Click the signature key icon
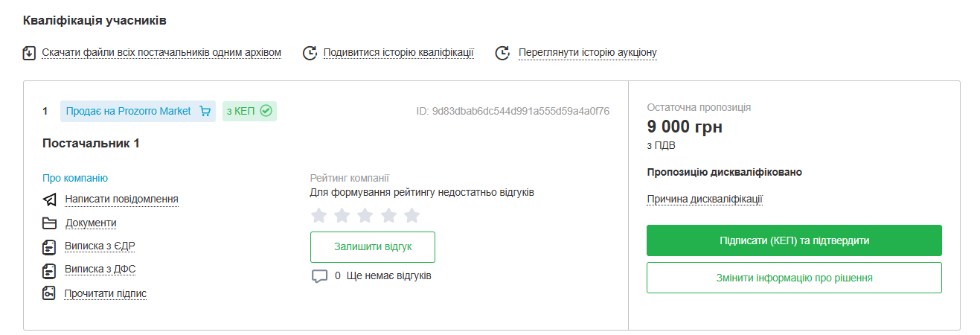Viewport: 980px width, 335px height. tap(50, 293)
